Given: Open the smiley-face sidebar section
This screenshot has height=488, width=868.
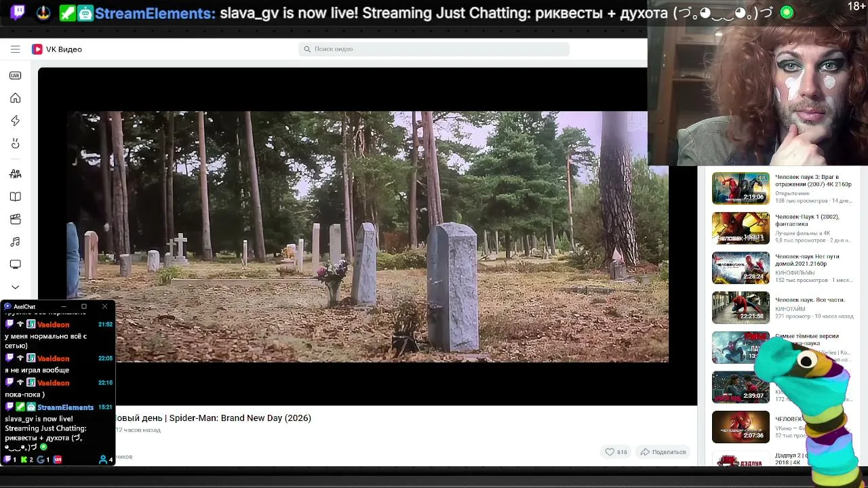Looking at the screenshot, I should click(15, 144).
